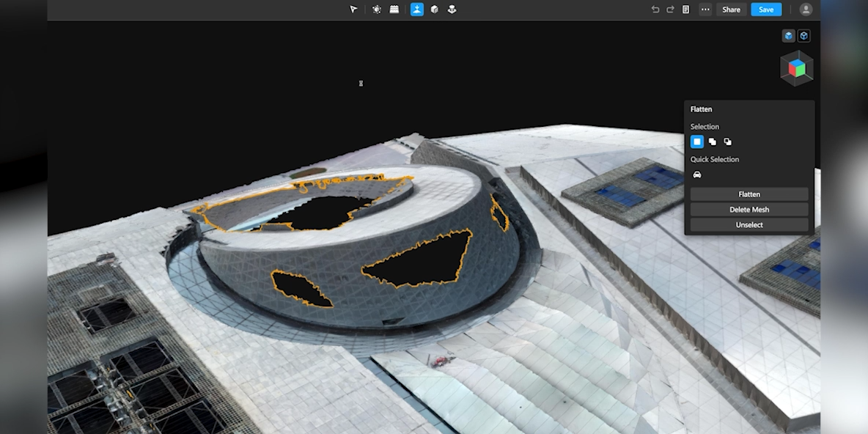
Task: Select the highlighted Flatten tool icon
Action: 417,10
